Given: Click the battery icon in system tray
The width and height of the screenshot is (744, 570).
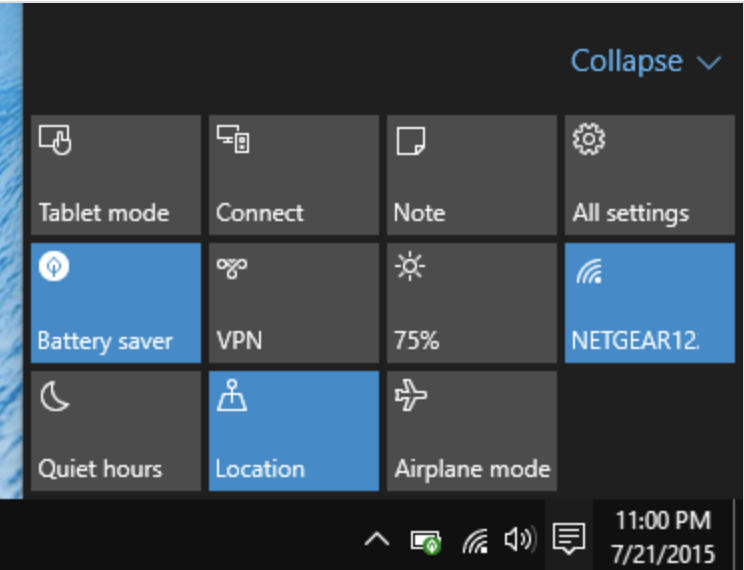Looking at the screenshot, I should click(x=426, y=541).
